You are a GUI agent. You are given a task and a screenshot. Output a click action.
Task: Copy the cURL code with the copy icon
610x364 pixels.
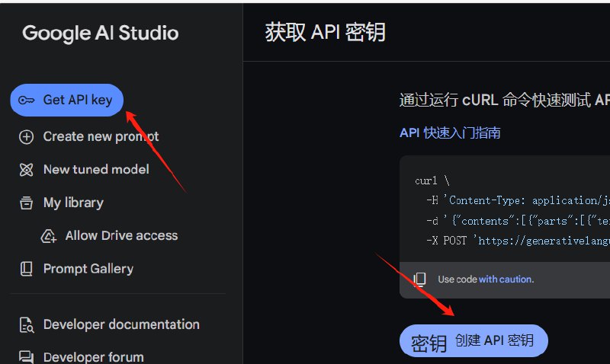point(419,279)
